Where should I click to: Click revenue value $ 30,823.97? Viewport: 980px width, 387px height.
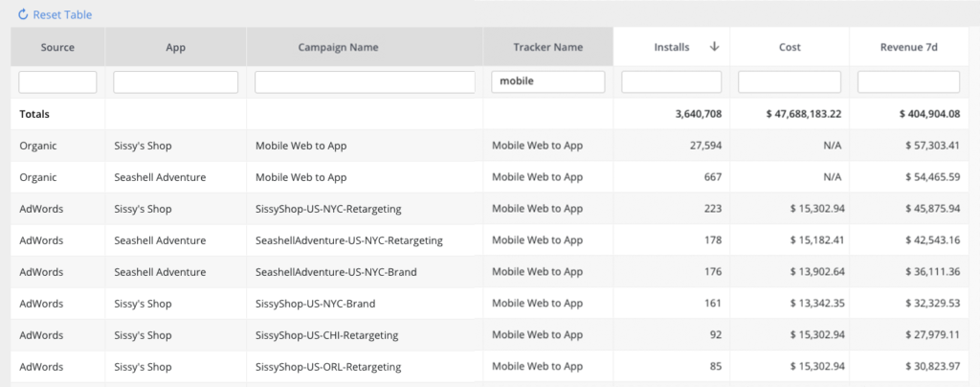click(x=932, y=367)
